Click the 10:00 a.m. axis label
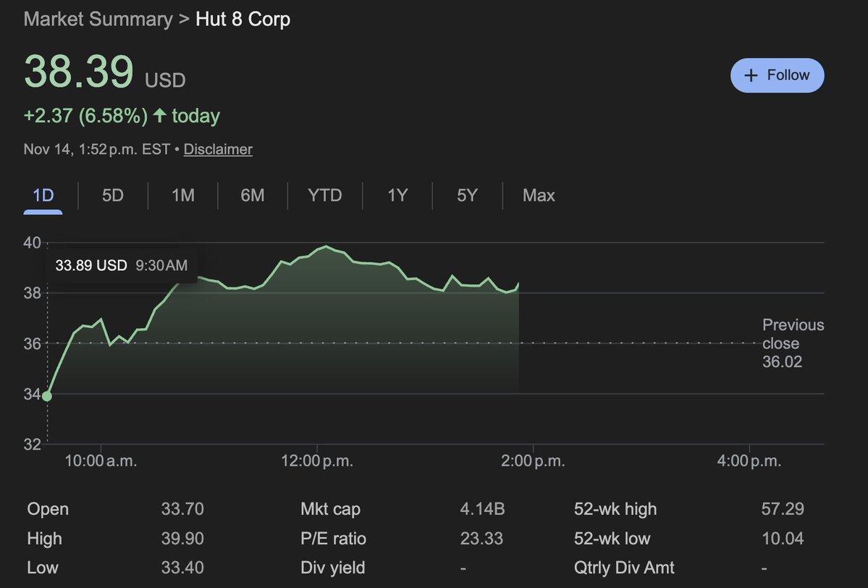This screenshot has width=868, height=588. (101, 461)
